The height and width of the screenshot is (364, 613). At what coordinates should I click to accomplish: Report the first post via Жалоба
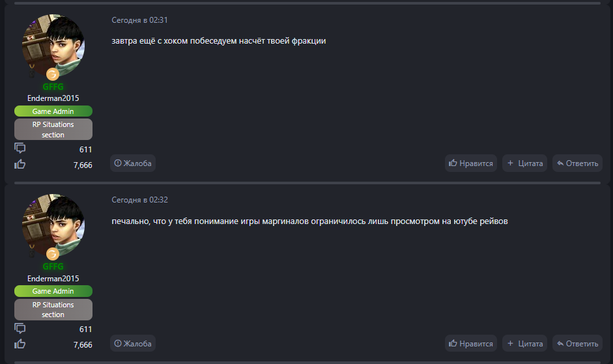(x=133, y=163)
